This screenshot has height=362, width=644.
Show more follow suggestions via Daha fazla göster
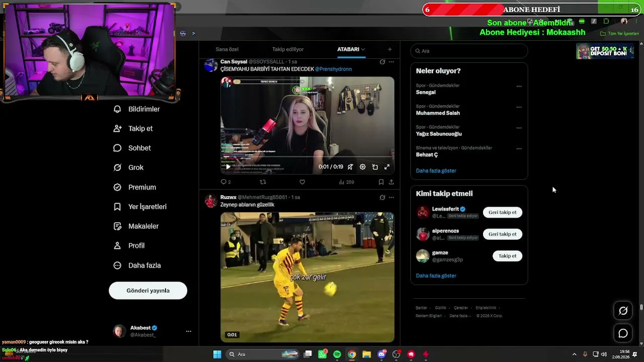point(436,276)
